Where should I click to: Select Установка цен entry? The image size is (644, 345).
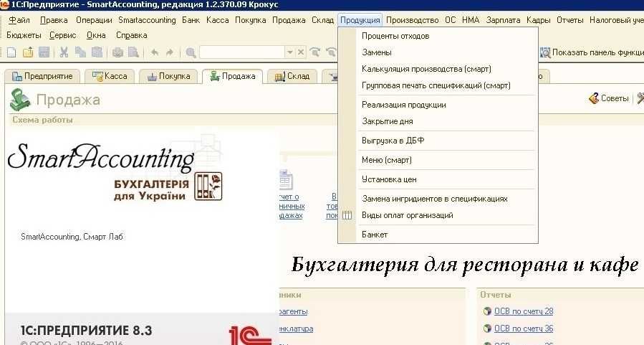[447, 179]
